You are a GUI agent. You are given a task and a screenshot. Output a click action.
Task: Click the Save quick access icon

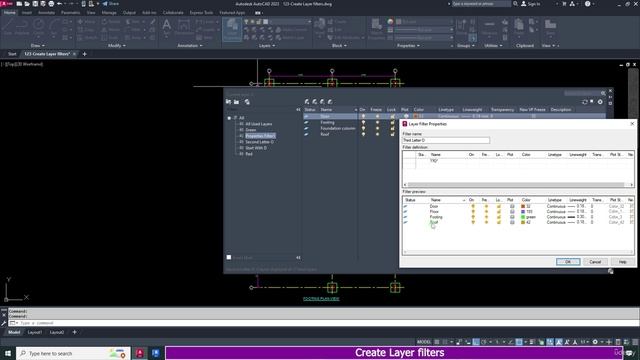[x=35, y=4]
